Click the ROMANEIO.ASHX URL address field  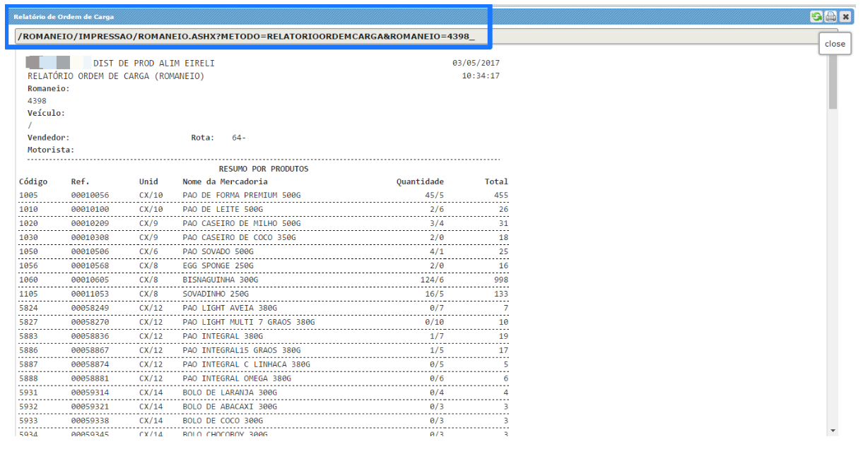coord(424,37)
